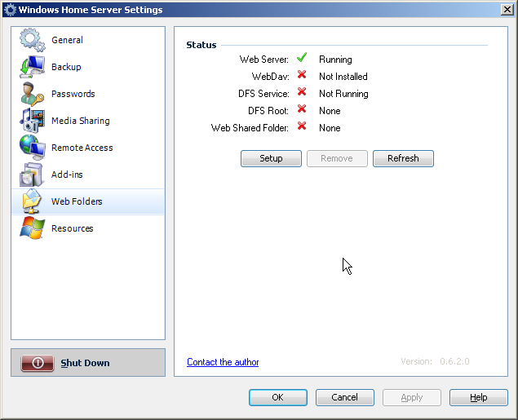Image resolution: width=518 pixels, height=420 pixels.
Task: Click the Cancel button
Action: [344, 397]
